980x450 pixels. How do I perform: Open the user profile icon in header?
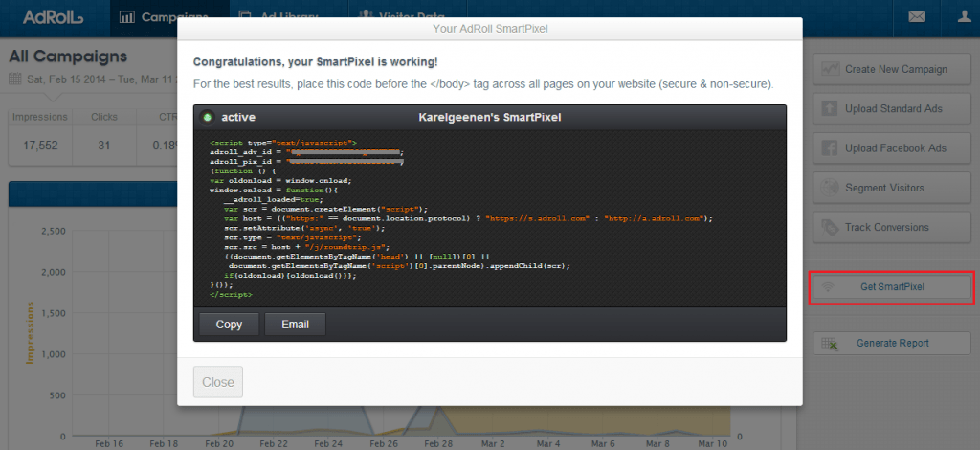point(965,17)
